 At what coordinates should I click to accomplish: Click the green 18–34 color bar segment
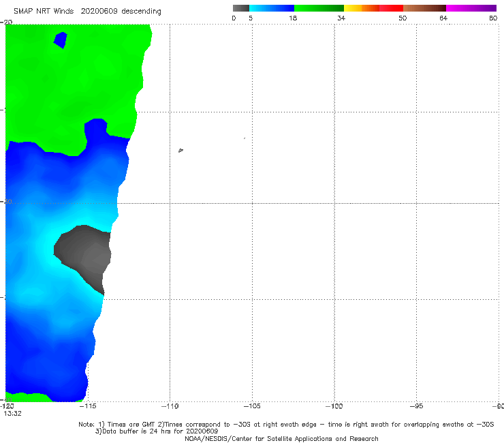pyautogui.click(x=319, y=8)
